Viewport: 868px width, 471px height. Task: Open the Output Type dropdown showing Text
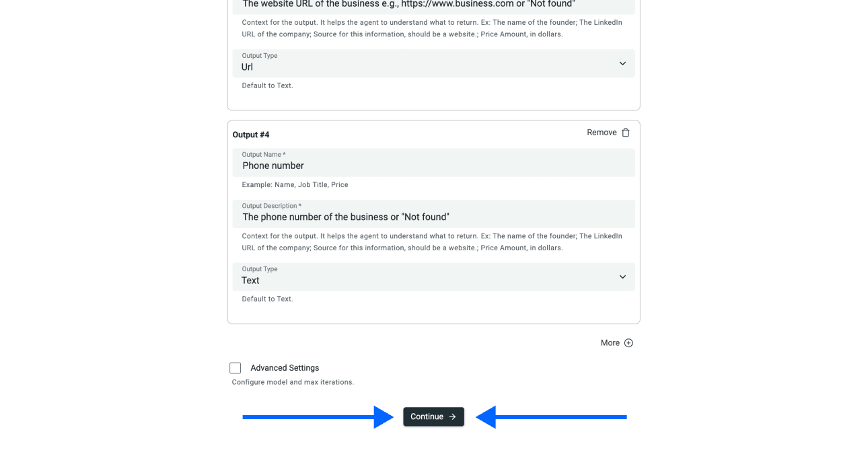(x=433, y=277)
